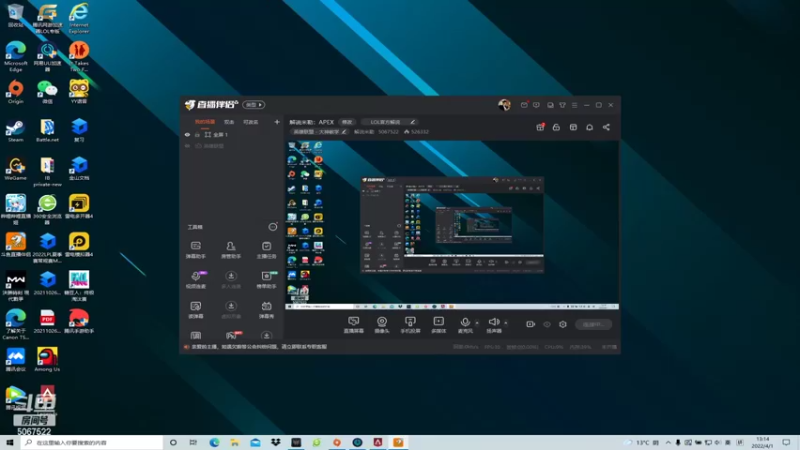Click the toolbox more-options circle icon

[273, 227]
